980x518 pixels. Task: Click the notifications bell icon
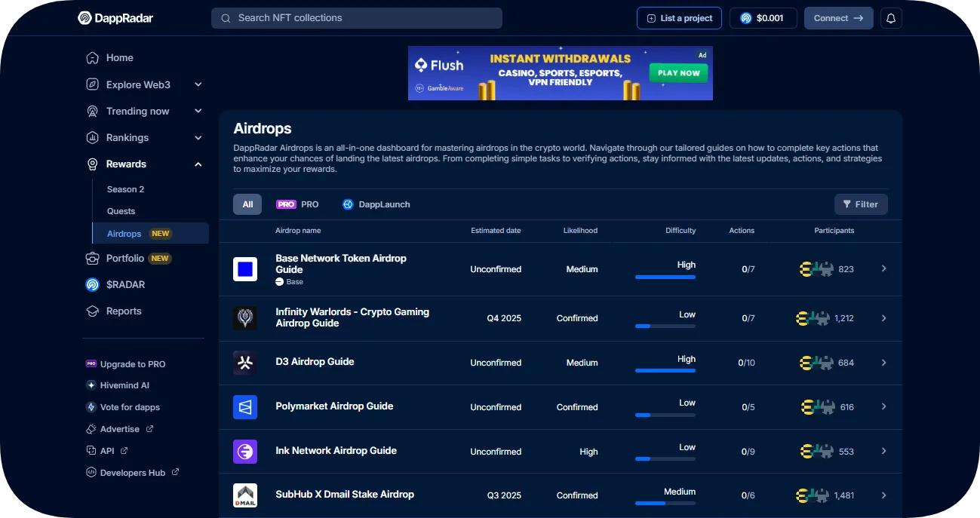(x=891, y=18)
